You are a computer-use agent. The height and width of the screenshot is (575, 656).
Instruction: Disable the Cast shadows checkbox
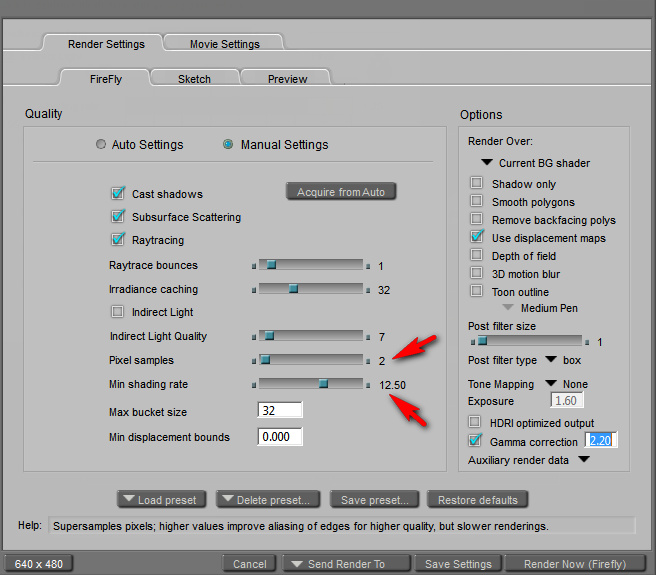point(118,194)
